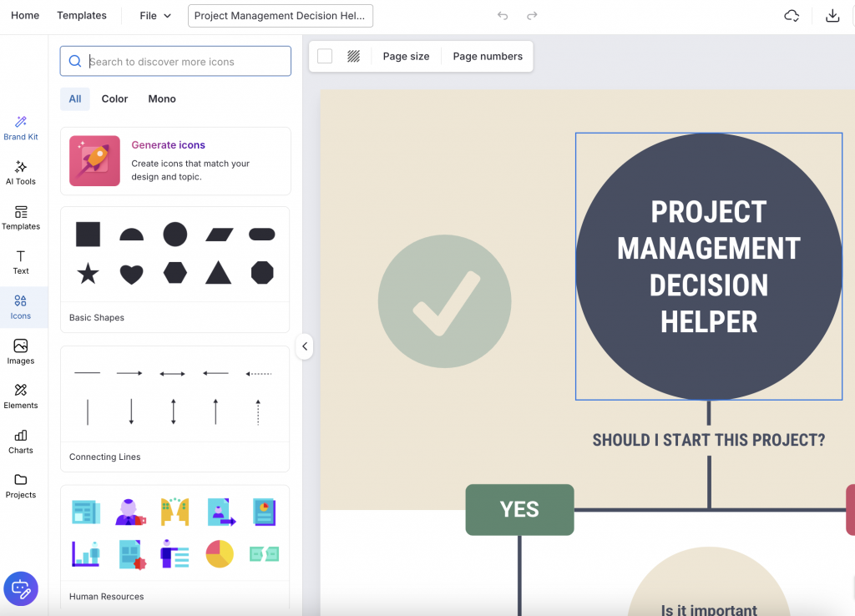The image size is (855, 616).
Task: Open the Elements panel
Action: click(x=21, y=396)
